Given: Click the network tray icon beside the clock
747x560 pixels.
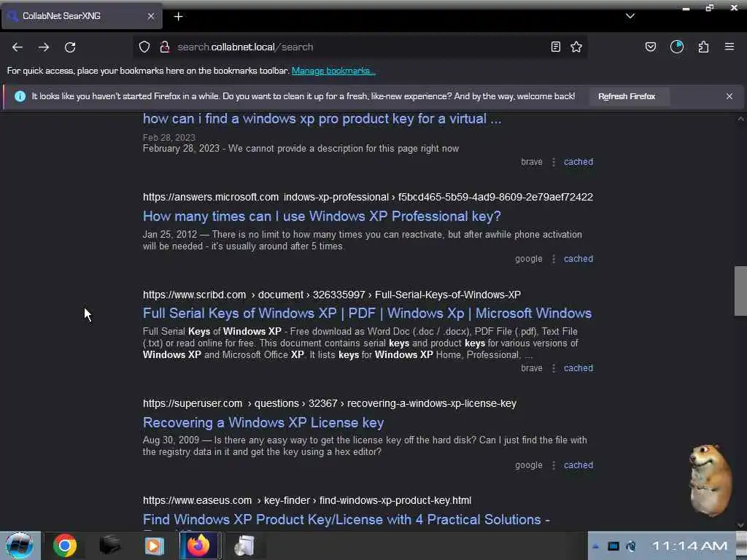Looking at the screenshot, I should click(x=631, y=545).
